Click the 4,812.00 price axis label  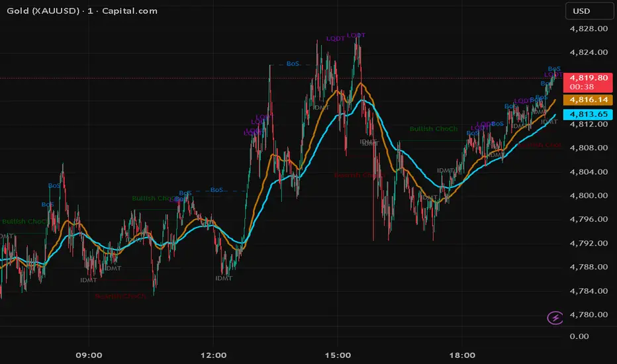(x=589, y=124)
